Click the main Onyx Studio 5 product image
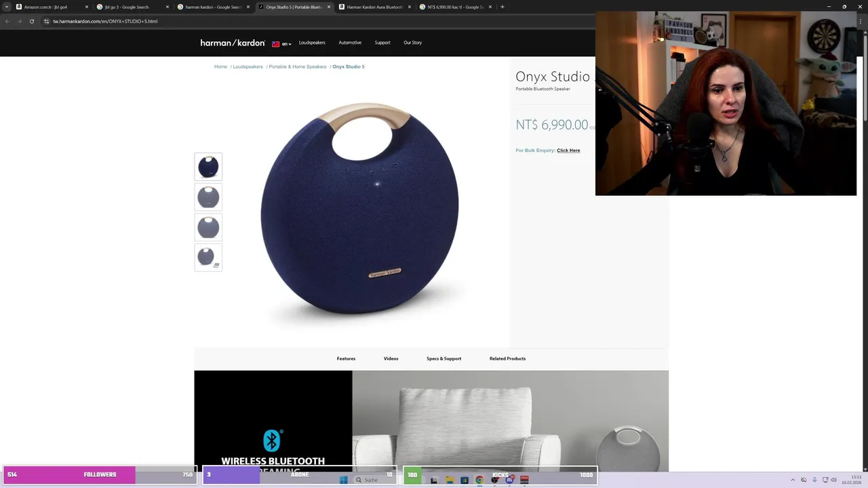 [x=359, y=209]
